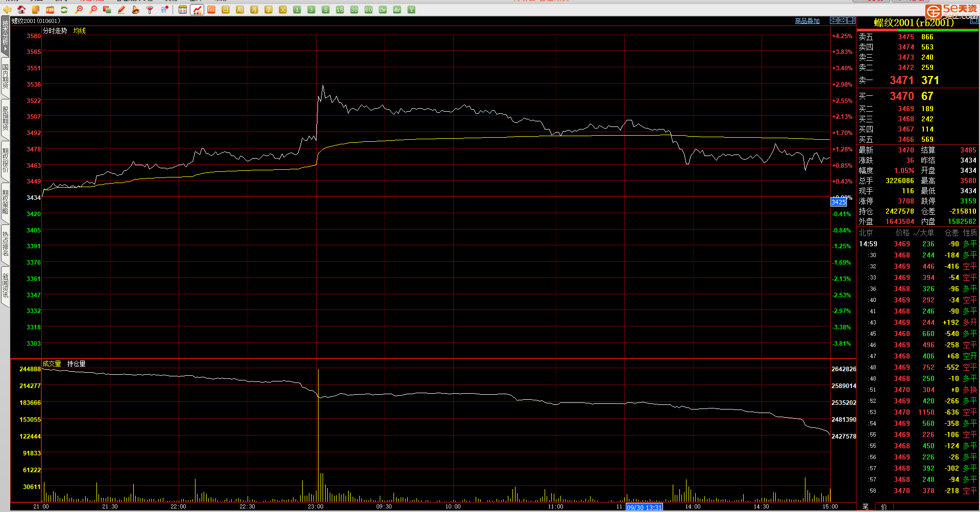Click the zoom in magnifier icon
This screenshot has width=980, height=512.
coord(79,10)
